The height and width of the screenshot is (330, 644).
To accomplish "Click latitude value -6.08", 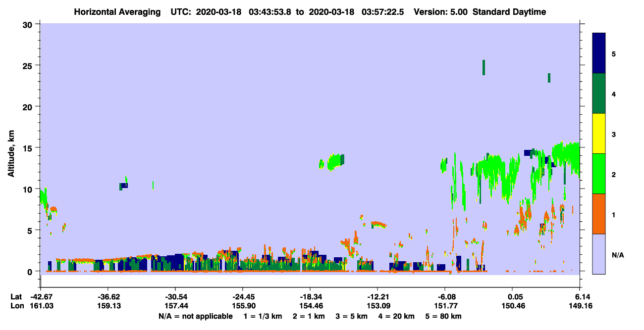I will pyautogui.click(x=445, y=297).
